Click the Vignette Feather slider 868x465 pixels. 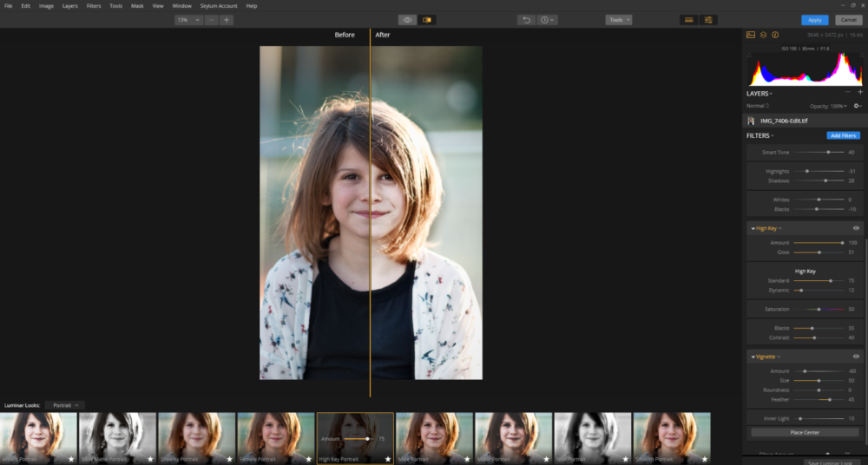[819, 399]
